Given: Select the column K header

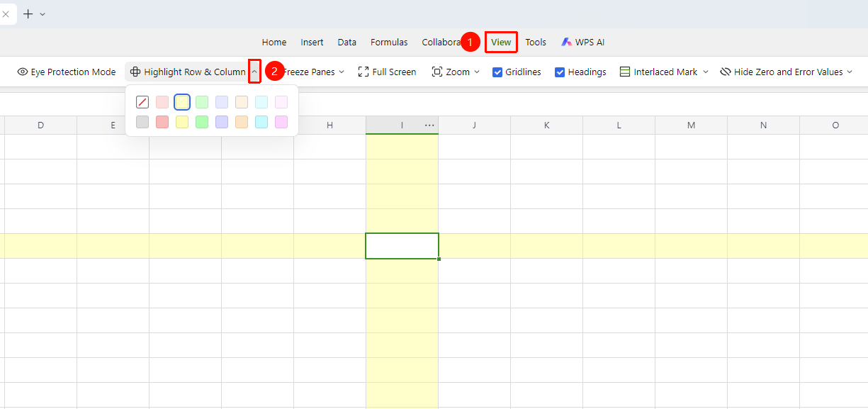Looking at the screenshot, I should coord(546,125).
